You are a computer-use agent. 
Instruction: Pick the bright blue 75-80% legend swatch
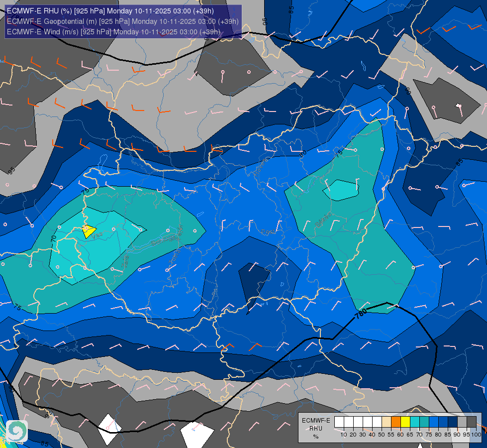coord(434,422)
